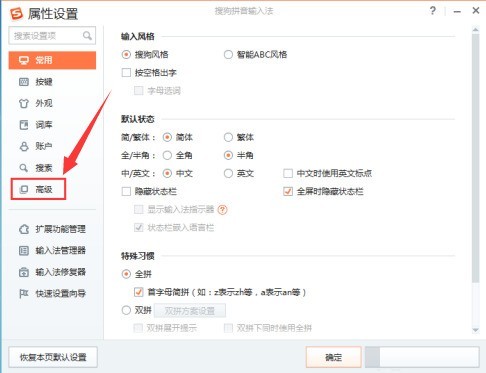The height and width of the screenshot is (373, 486).
Task: Open 输入法管理器 in the sidebar
Action: (52, 250)
